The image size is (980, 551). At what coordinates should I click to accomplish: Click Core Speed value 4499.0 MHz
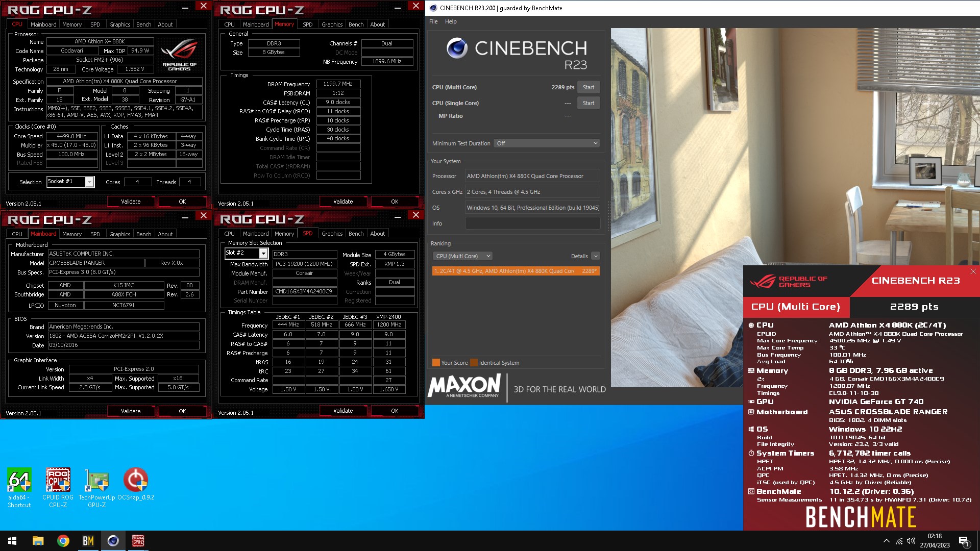click(71, 136)
